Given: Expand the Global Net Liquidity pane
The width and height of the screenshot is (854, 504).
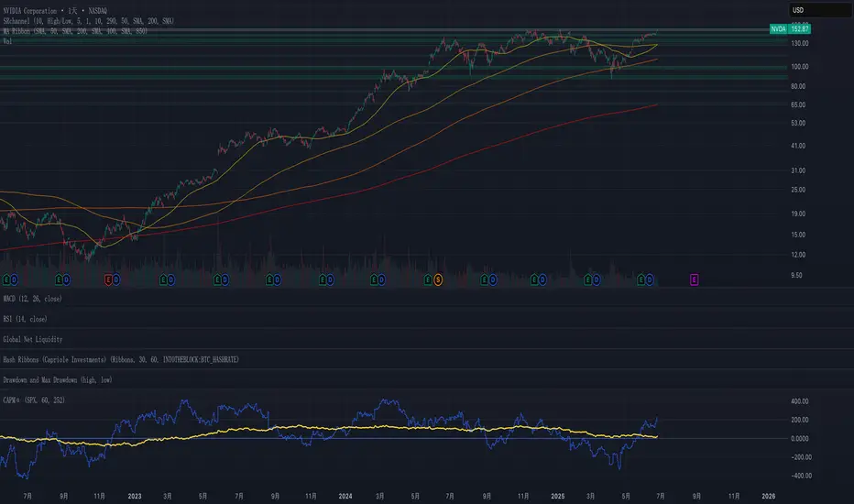Looking at the screenshot, I should tap(33, 339).
